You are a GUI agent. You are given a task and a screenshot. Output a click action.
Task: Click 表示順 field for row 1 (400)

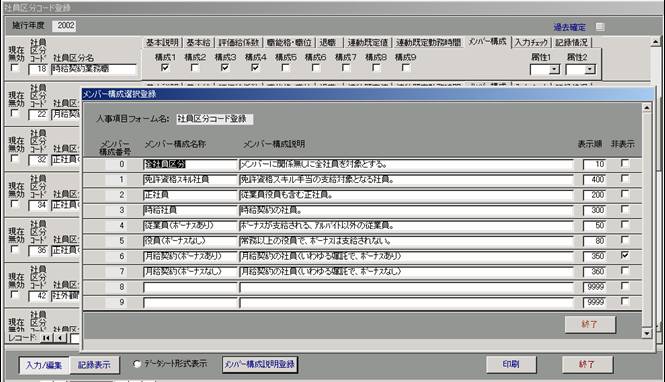pyautogui.click(x=594, y=179)
